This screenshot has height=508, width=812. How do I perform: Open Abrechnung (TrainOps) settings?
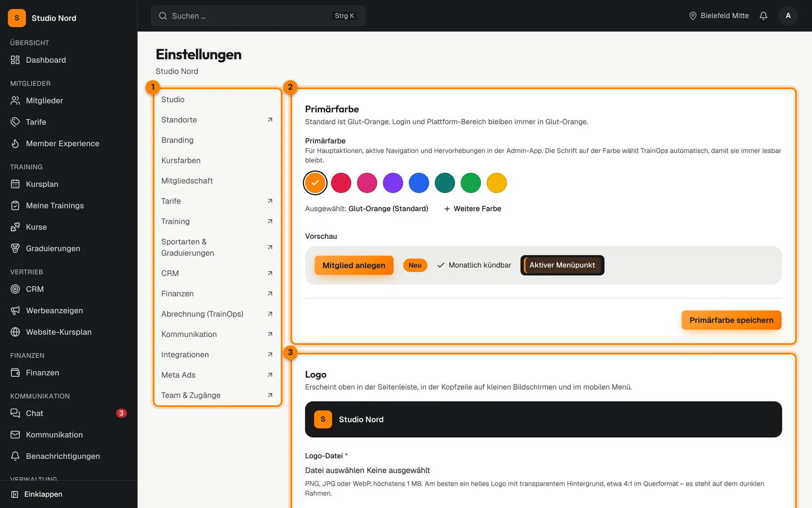coord(217,314)
